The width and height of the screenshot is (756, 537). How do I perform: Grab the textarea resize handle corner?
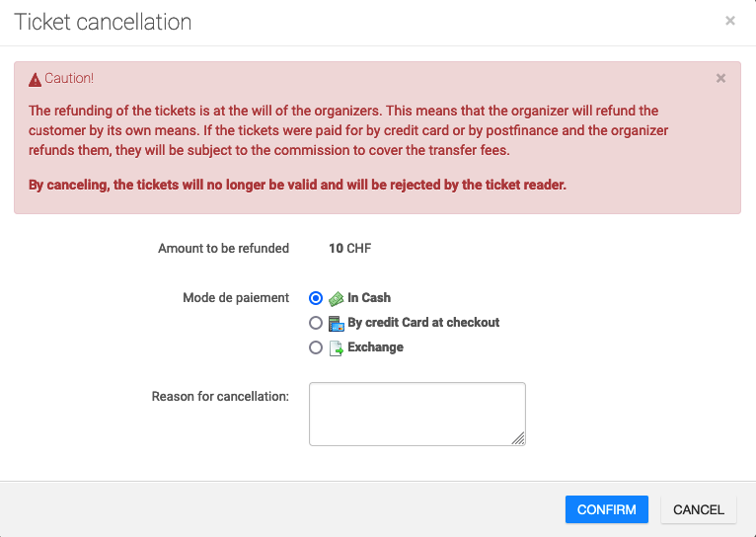pos(519,439)
